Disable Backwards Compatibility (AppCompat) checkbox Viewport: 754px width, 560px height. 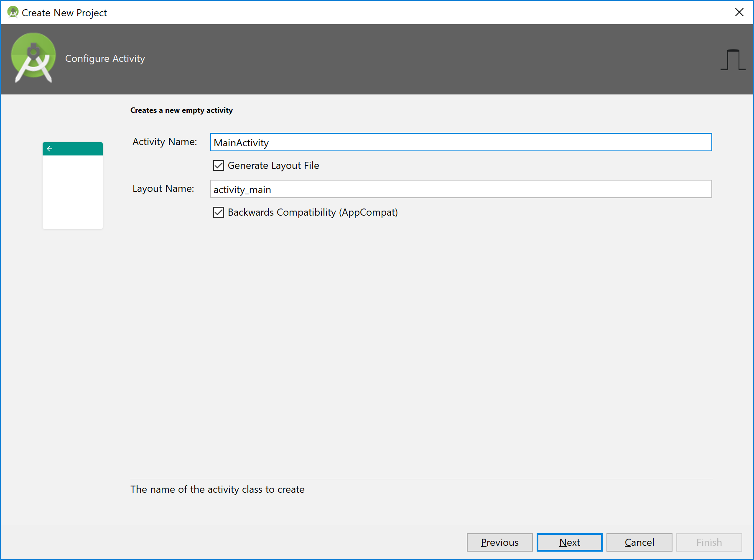click(x=219, y=212)
